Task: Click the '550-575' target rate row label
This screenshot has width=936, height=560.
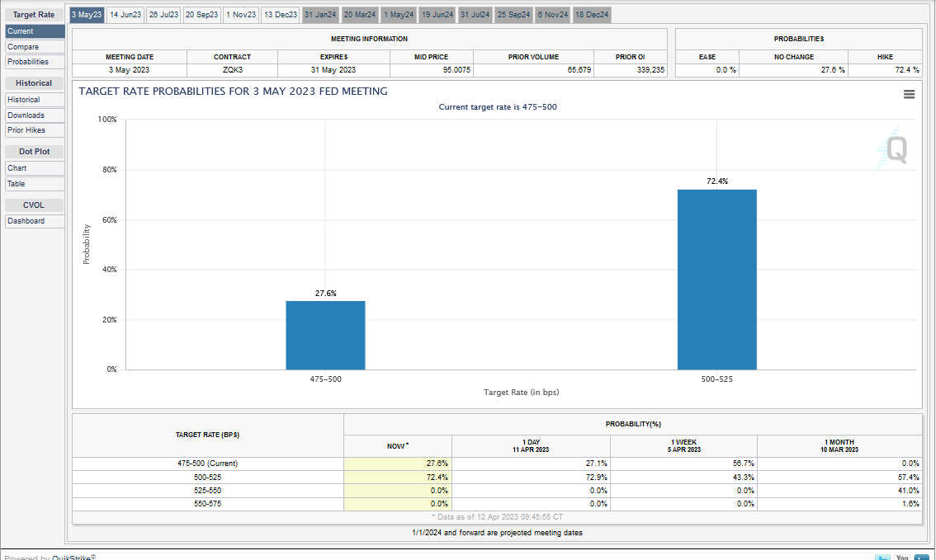Action: pos(207,504)
